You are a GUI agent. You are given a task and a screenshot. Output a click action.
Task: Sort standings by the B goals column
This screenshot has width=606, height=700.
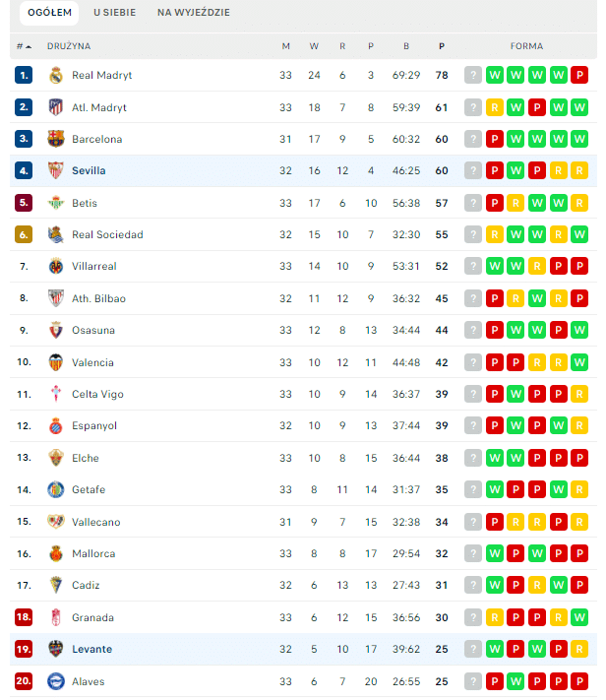coord(406,46)
